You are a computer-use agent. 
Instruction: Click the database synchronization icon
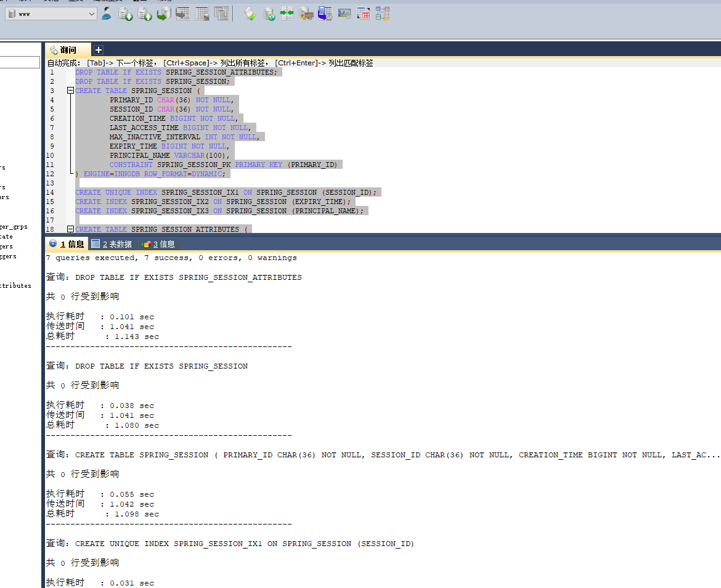coord(287,13)
